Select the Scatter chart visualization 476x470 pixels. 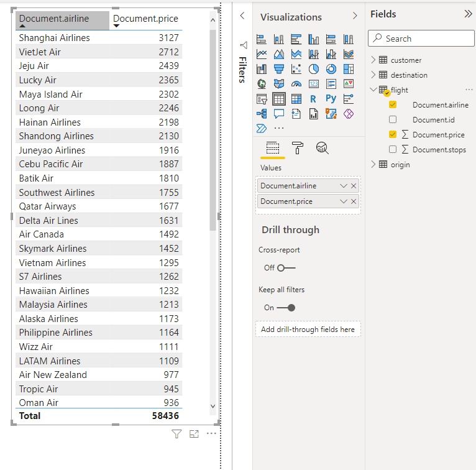pyautogui.click(x=296, y=69)
